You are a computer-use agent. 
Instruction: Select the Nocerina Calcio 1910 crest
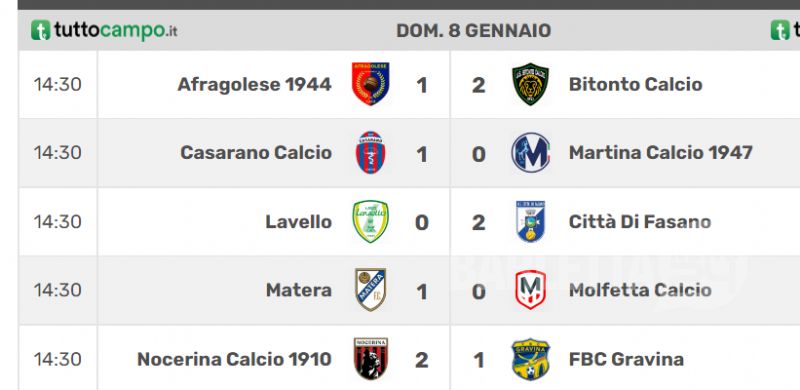click(x=370, y=358)
